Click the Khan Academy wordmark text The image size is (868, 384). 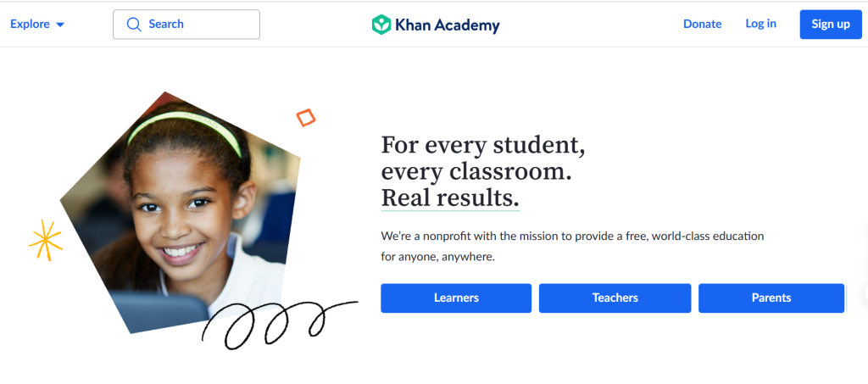(448, 25)
